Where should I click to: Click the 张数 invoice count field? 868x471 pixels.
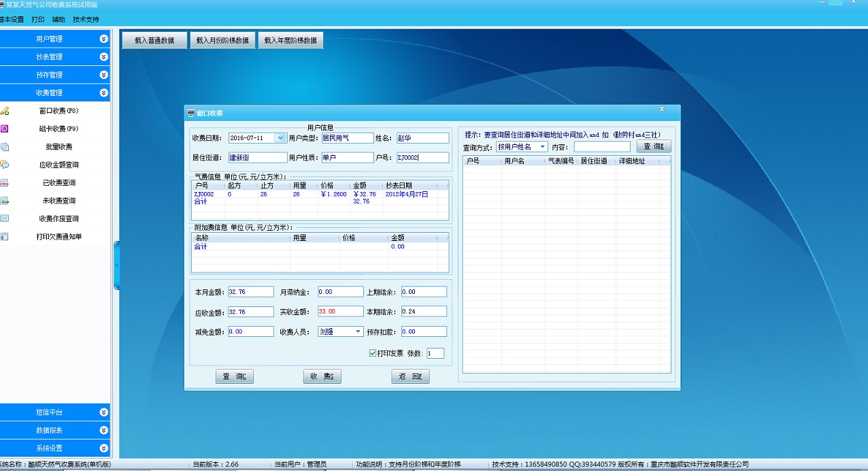(435, 353)
